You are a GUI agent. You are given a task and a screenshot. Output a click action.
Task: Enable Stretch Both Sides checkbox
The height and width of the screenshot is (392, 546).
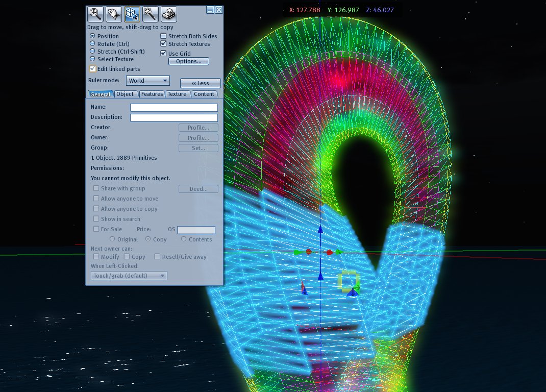click(x=164, y=36)
